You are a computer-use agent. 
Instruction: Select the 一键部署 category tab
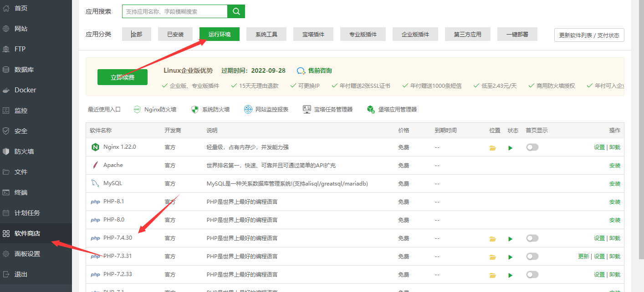coord(517,34)
